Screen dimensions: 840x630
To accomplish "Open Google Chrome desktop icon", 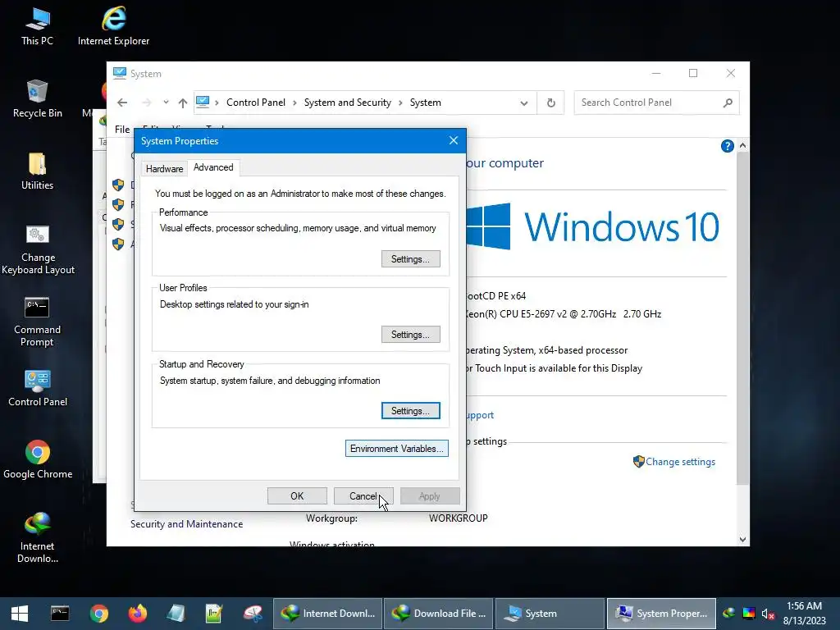I will tap(38, 459).
